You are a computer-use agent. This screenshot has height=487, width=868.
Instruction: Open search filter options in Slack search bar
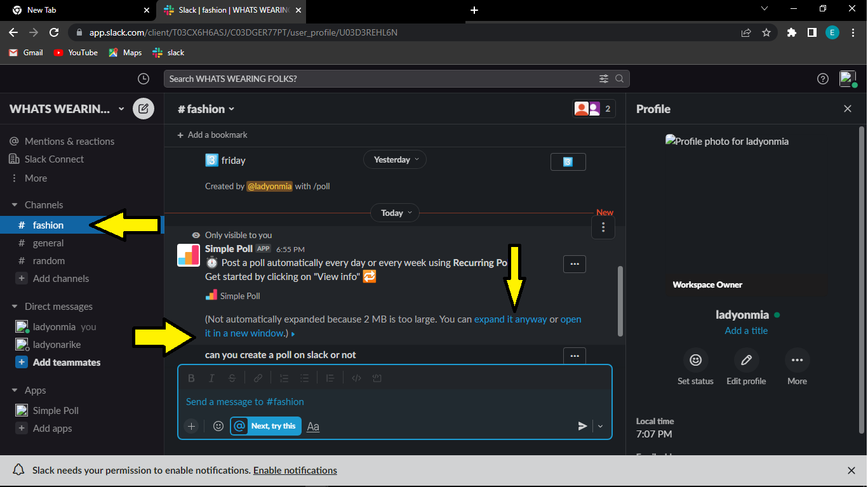pos(603,79)
